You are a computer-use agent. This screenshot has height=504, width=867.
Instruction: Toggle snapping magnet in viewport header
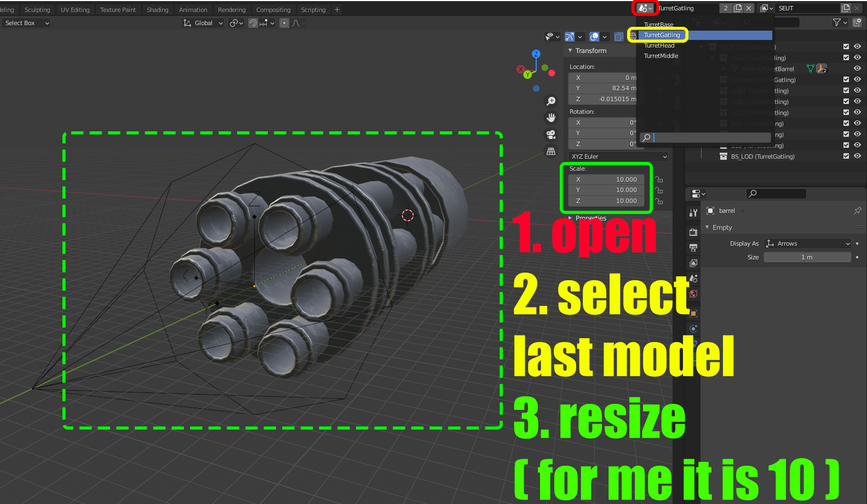tap(253, 23)
